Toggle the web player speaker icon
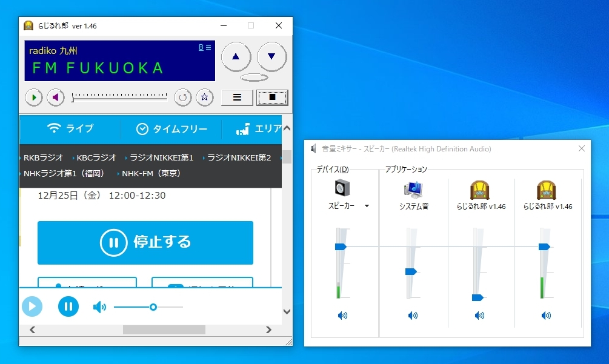 click(x=99, y=307)
